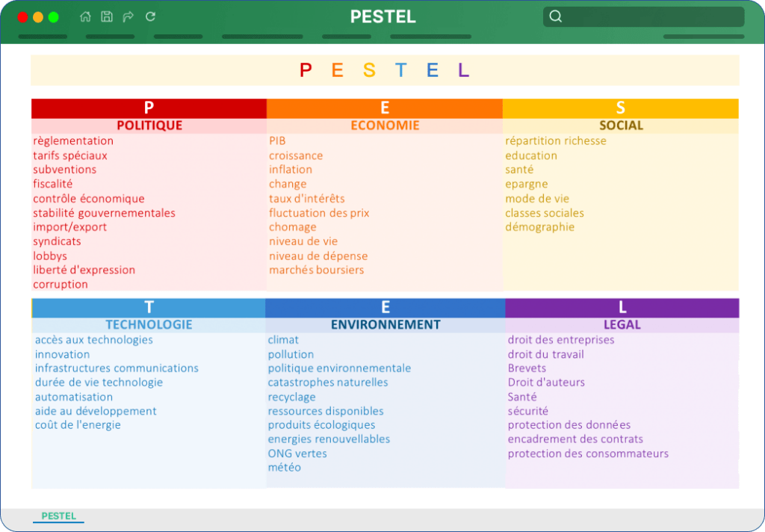765x532 pixels.
Task: Click the magnifying glass search icon
Action: click(x=555, y=16)
